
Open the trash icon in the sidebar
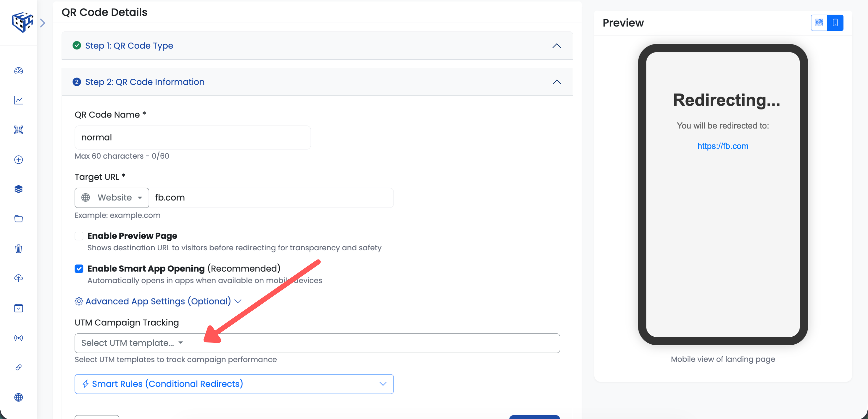[19, 249]
